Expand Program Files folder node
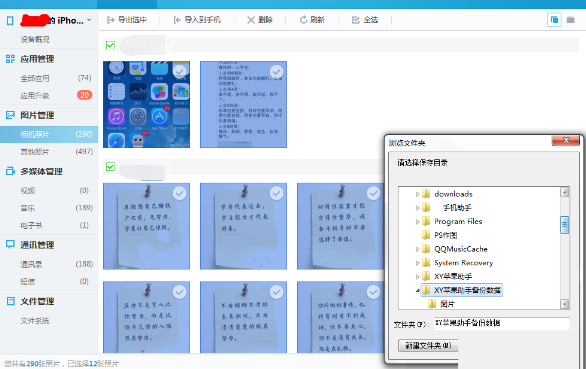 [x=418, y=222]
